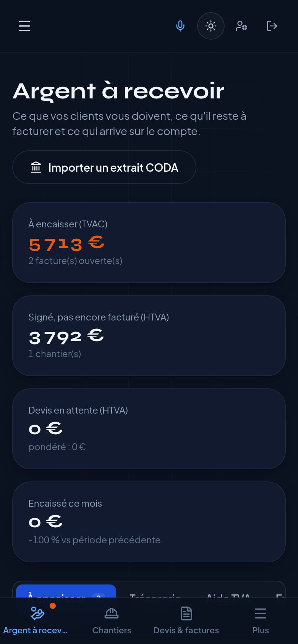Open the hamburger menu at top left
Screen dimensions: 298x644
click(24, 26)
